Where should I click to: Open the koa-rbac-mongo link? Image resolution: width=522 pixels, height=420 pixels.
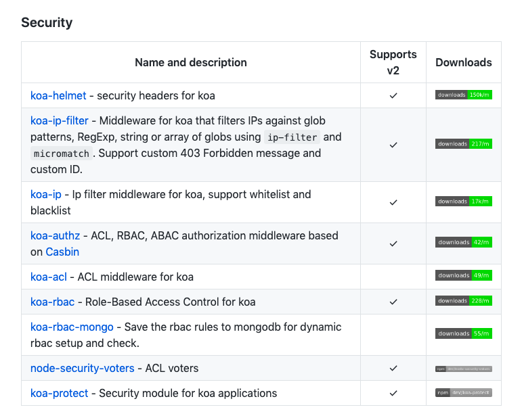tap(72, 327)
